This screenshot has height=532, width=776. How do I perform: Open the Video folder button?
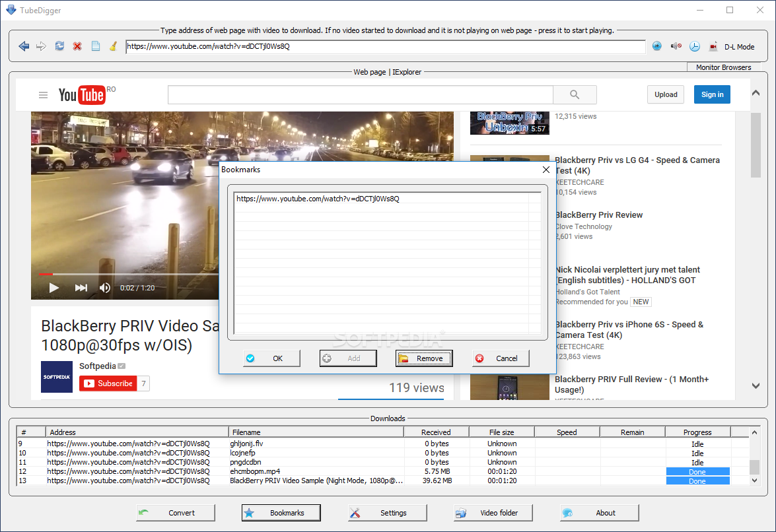pos(493,513)
